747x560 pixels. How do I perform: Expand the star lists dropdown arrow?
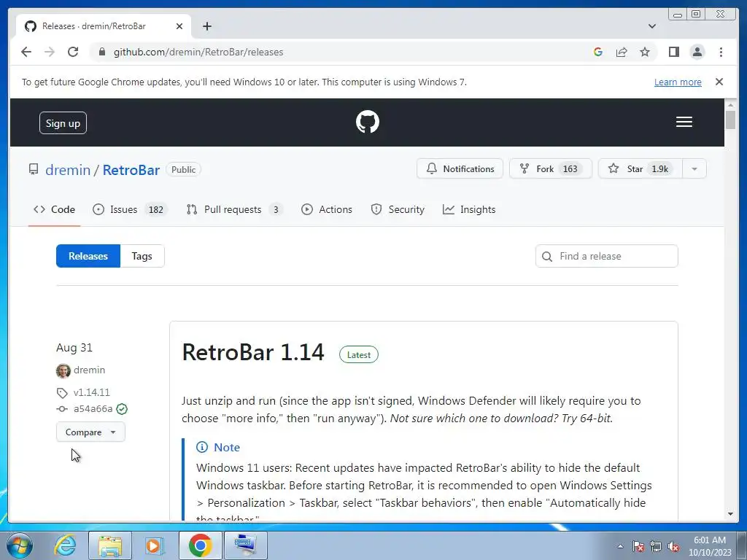tap(694, 168)
